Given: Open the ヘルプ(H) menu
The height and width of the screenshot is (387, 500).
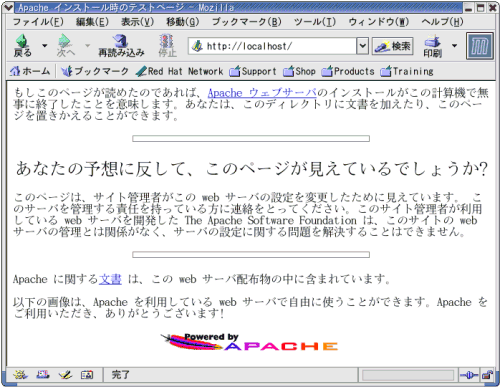Looking at the screenshot, I should point(442,22).
